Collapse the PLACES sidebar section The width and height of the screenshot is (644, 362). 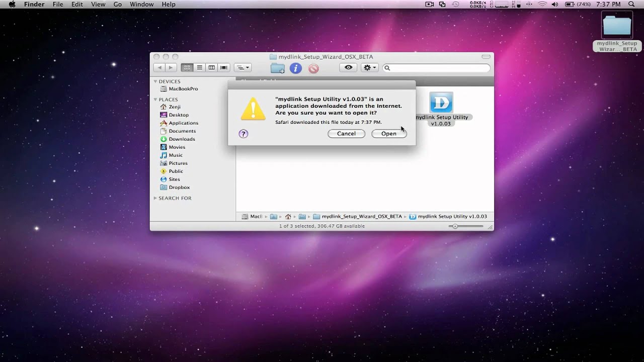click(x=155, y=100)
